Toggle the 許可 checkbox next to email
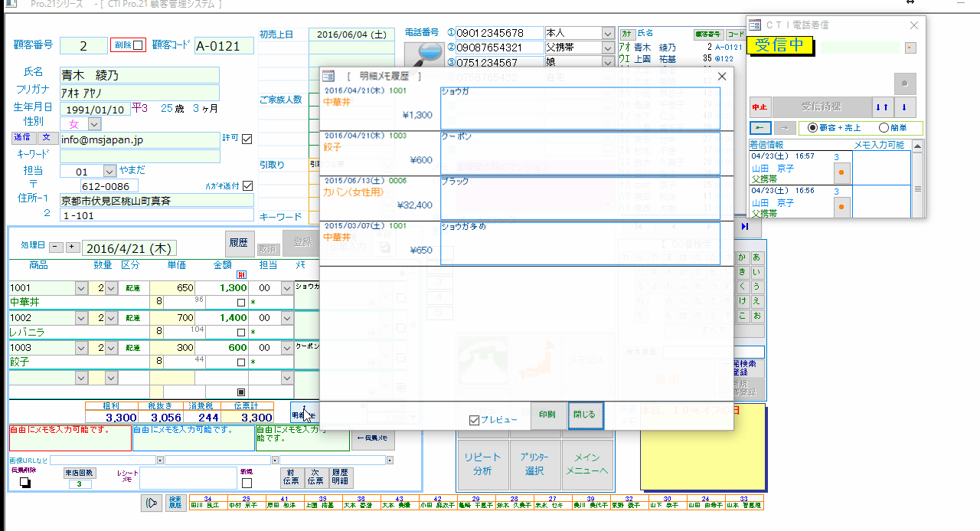The height and width of the screenshot is (531, 980). tap(247, 139)
